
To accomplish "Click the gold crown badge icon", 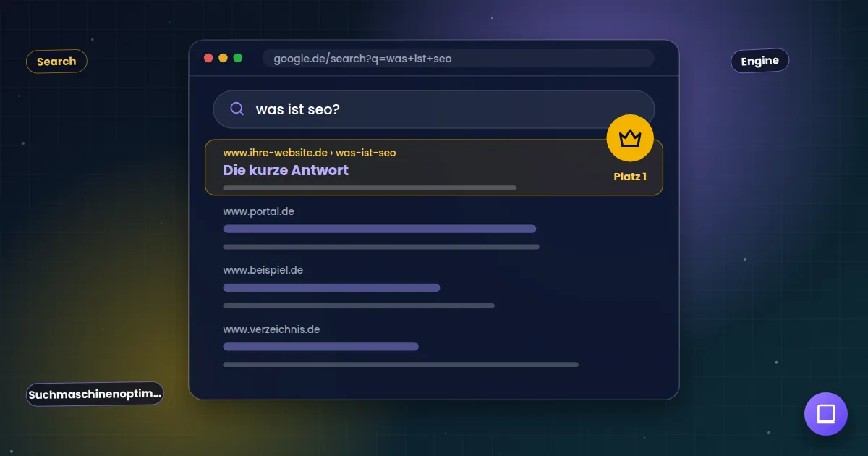I will (x=630, y=138).
